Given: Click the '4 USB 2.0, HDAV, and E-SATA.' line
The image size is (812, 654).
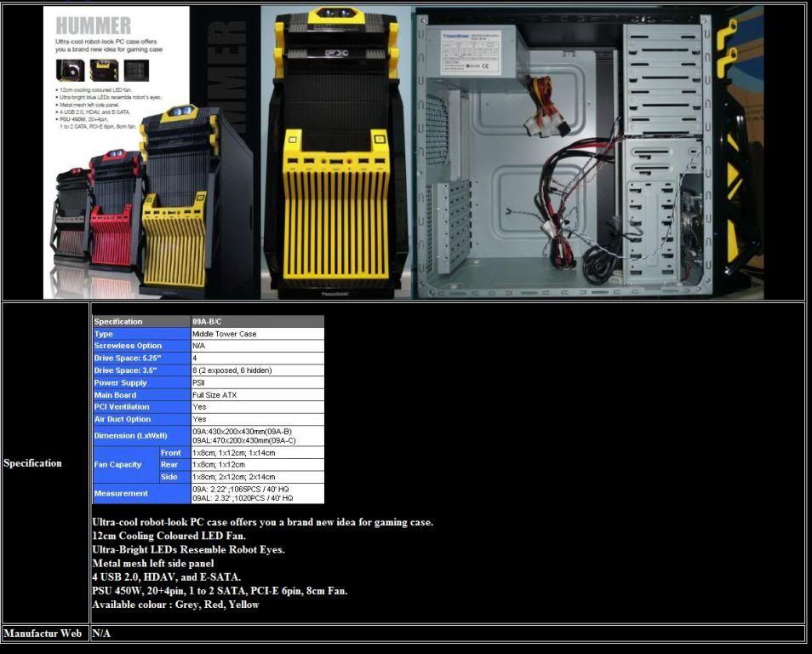Looking at the screenshot, I should point(166,577).
